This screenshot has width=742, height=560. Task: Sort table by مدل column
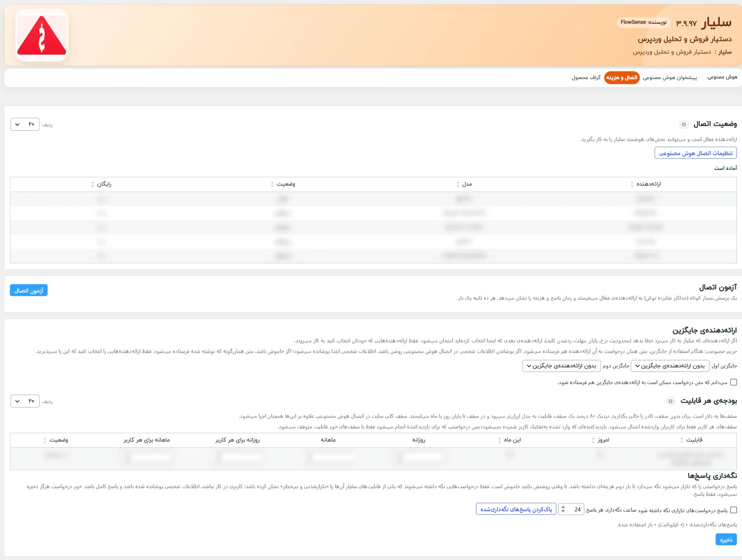(464, 184)
